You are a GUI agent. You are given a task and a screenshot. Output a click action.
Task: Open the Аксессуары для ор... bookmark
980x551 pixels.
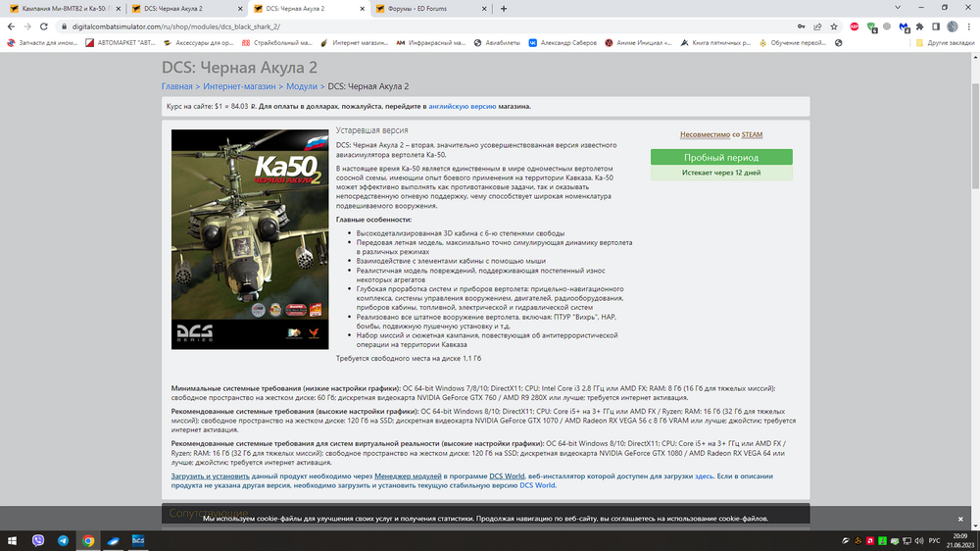[199, 43]
